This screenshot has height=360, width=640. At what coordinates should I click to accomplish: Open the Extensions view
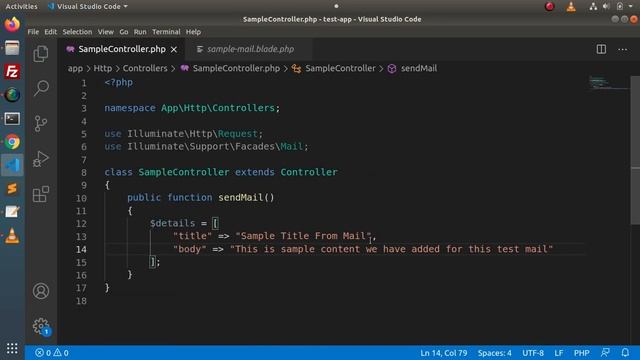click(41, 194)
